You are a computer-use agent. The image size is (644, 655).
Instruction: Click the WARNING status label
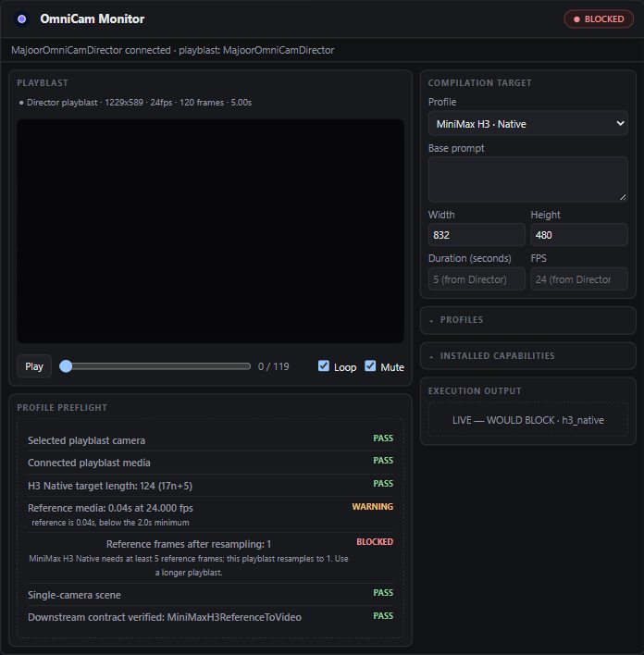372,507
